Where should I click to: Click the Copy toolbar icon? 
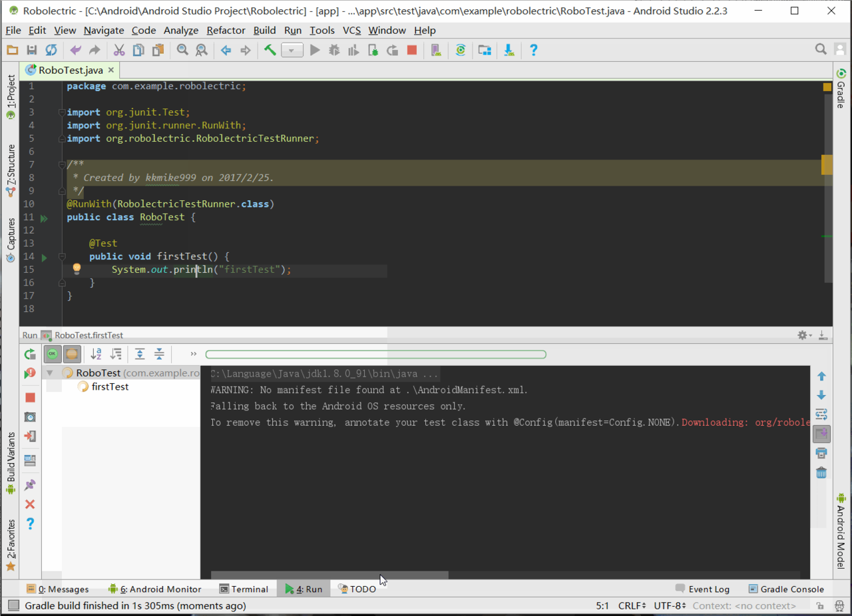[x=138, y=50]
